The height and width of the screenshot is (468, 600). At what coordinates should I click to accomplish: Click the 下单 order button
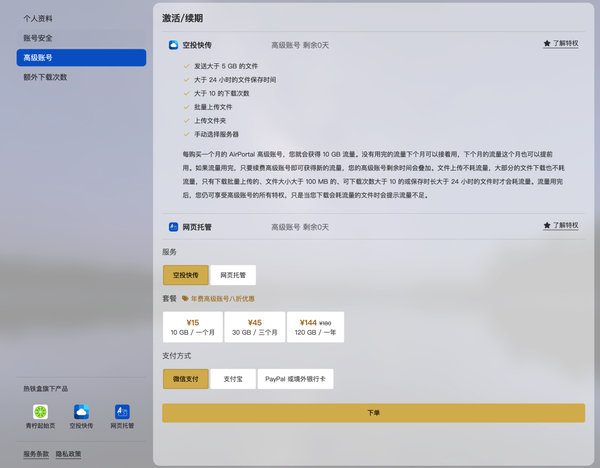point(373,413)
